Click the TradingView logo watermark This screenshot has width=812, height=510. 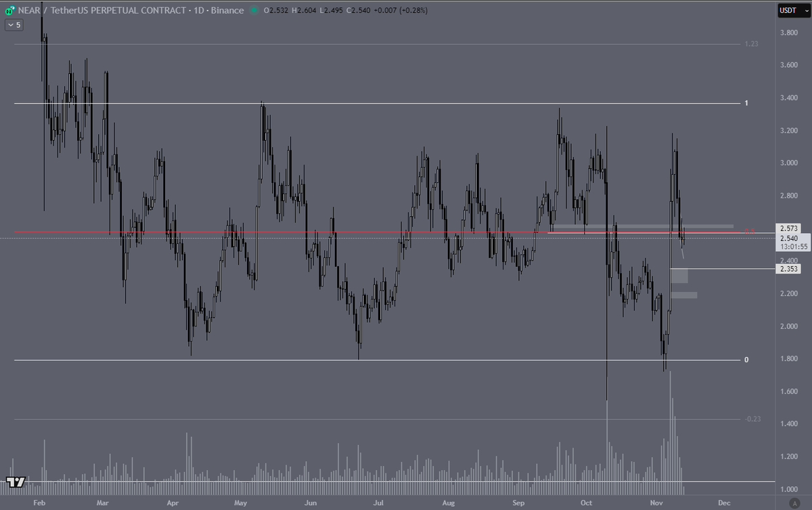(17, 482)
